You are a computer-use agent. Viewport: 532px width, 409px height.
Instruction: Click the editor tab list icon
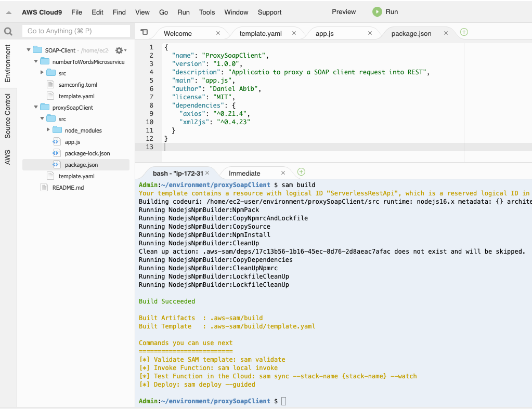click(144, 32)
